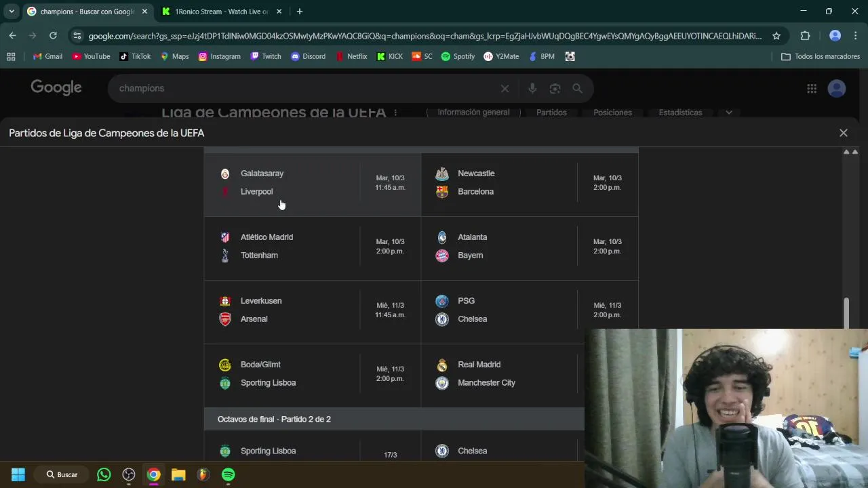
Task: Expand more options next to Estadísticas
Action: (x=729, y=113)
